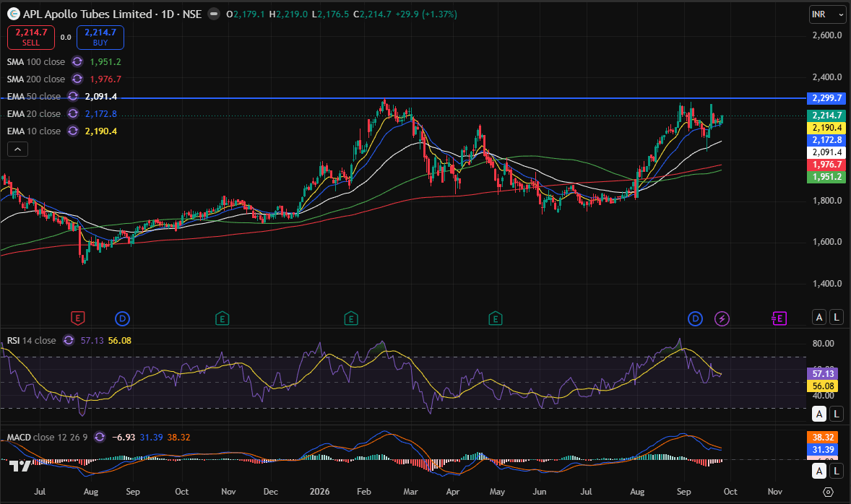This screenshot has height=504, width=851.
Task: Open the green earnings marker near February
Action: click(351, 318)
